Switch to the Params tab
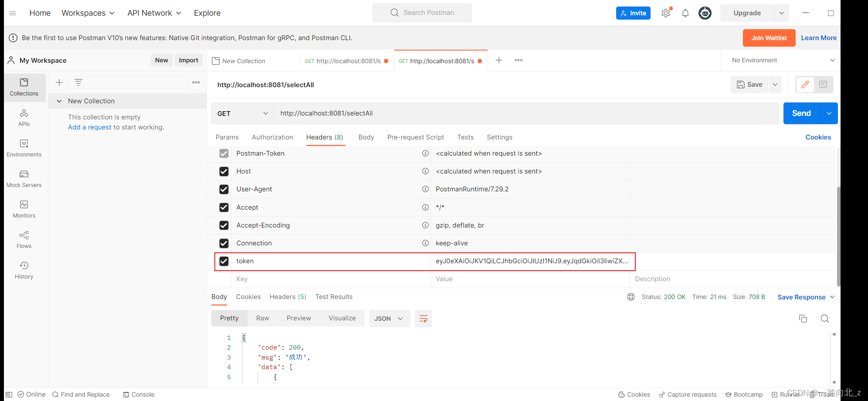 [227, 137]
